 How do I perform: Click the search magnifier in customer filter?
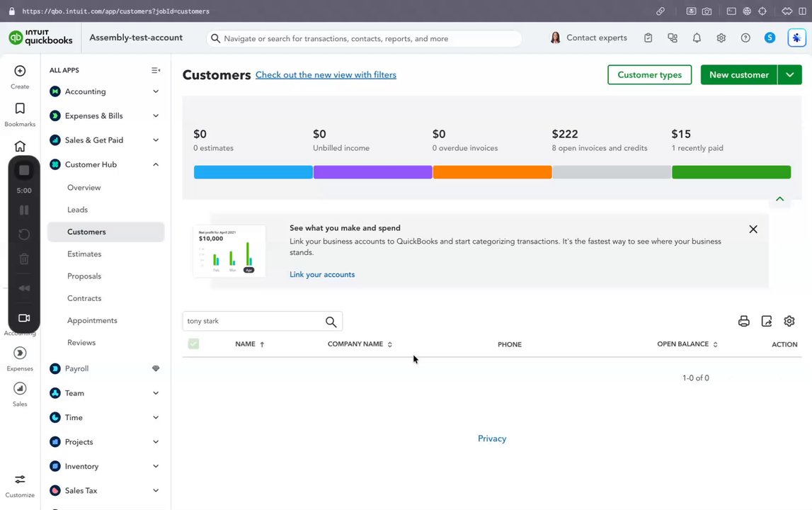[x=331, y=322]
